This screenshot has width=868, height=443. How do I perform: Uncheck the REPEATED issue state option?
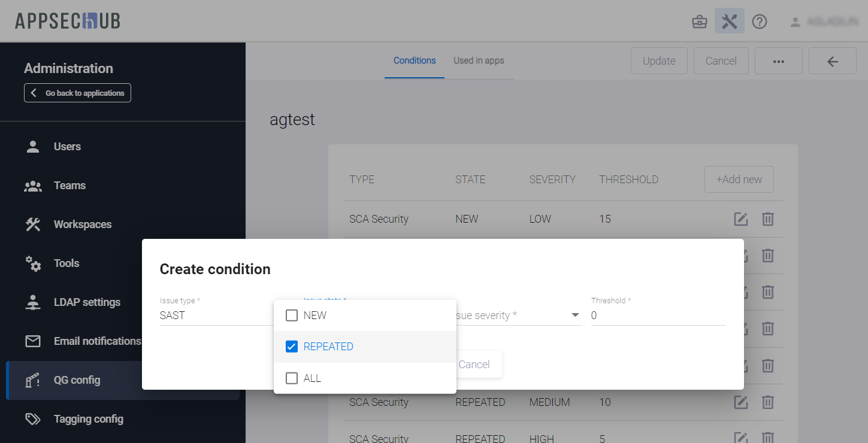point(292,347)
